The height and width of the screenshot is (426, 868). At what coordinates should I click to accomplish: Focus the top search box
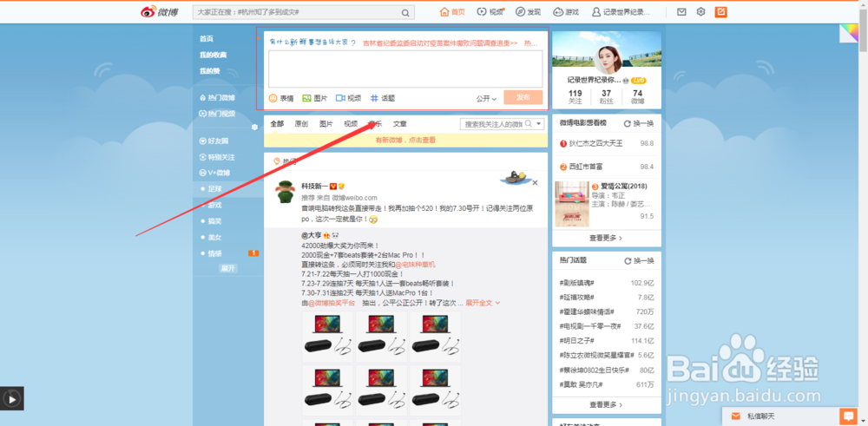[x=303, y=12]
